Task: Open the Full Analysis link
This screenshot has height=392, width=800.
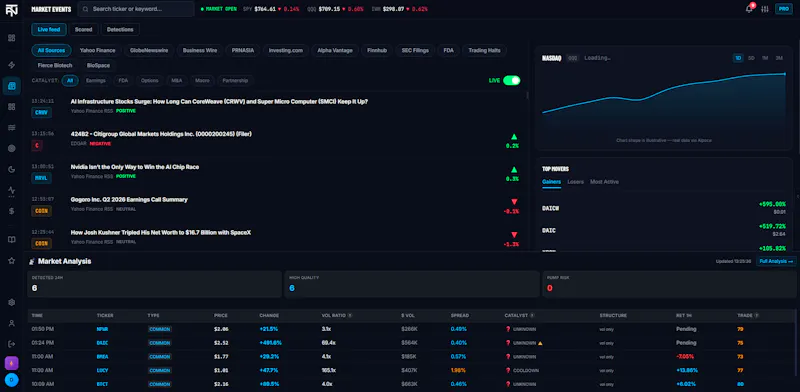Action: [x=776, y=261]
